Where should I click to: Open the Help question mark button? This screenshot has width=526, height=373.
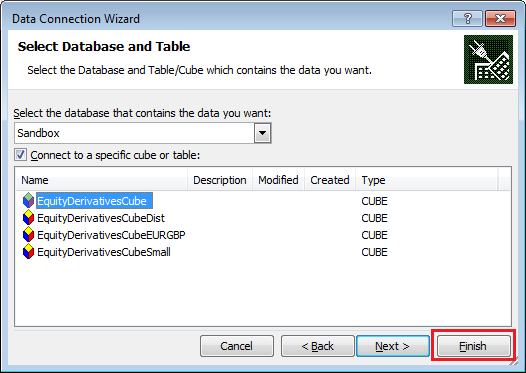[467, 18]
